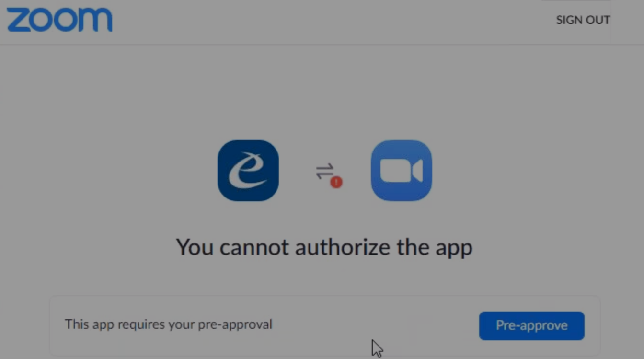Click the top right-pointing arrow of exchange icon

pyautogui.click(x=324, y=167)
